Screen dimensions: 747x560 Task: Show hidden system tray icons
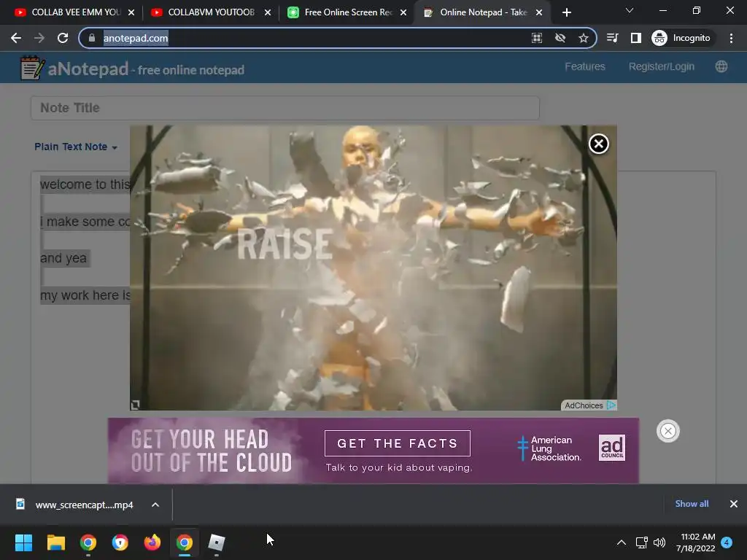[x=622, y=542]
